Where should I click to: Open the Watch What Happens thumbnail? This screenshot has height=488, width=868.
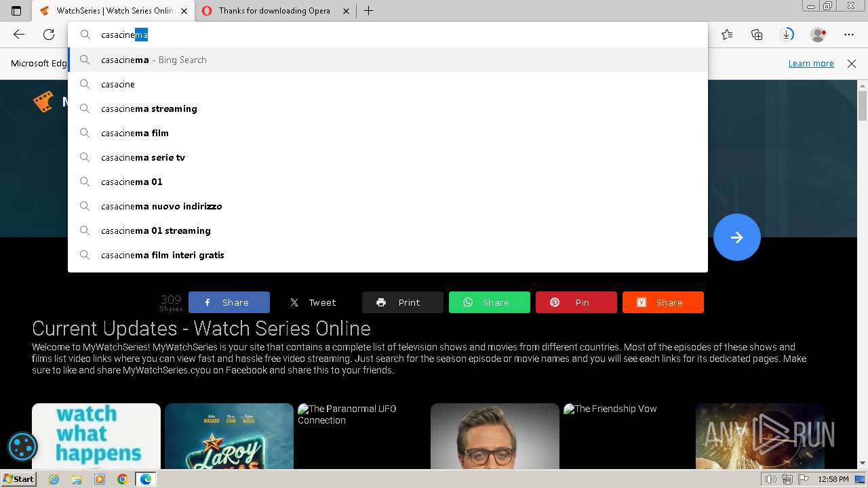tap(96, 436)
